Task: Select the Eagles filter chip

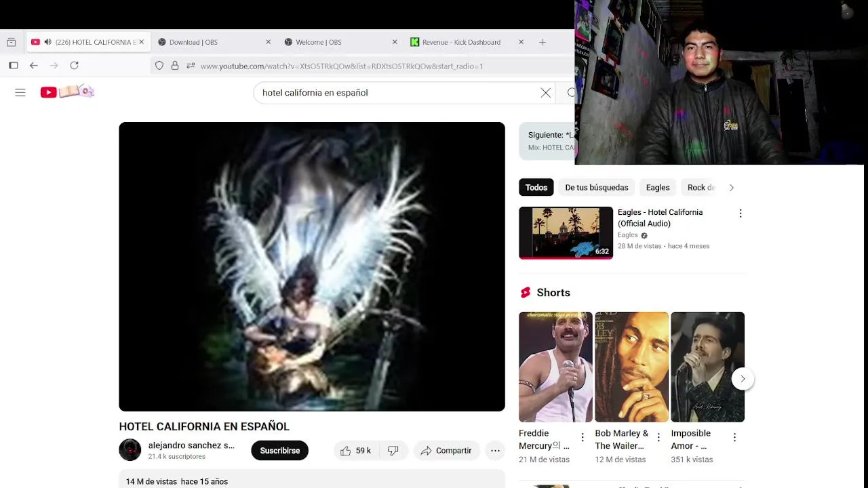Action: [658, 188]
